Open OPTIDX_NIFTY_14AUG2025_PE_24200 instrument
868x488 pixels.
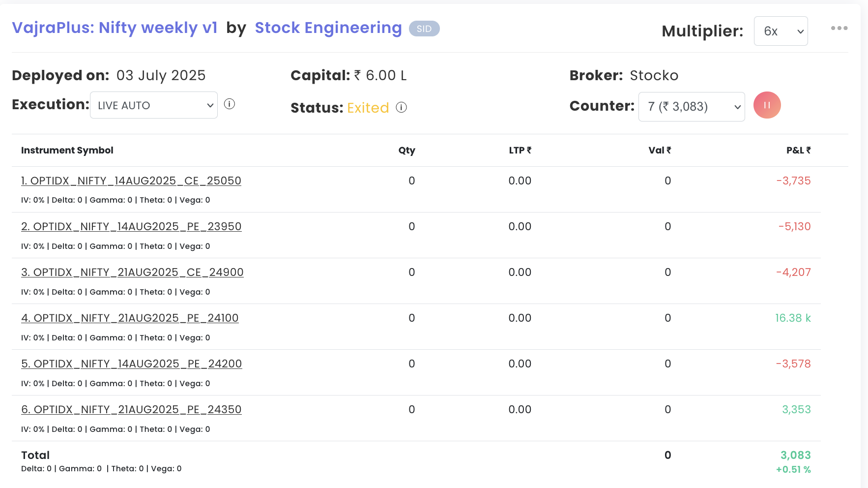[x=131, y=364]
